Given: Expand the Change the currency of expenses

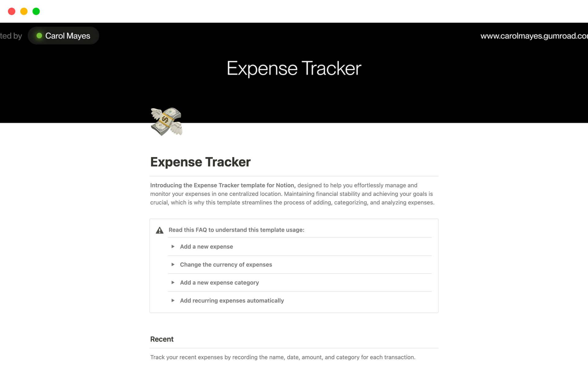Looking at the screenshot, I should tap(173, 265).
